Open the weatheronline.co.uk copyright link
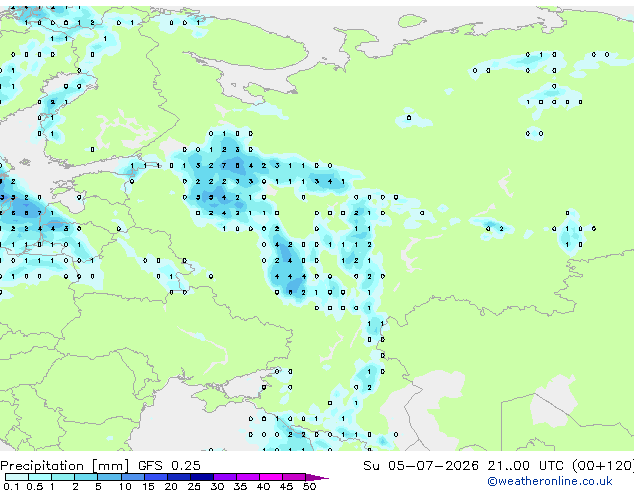634x490 pixels. (549, 481)
